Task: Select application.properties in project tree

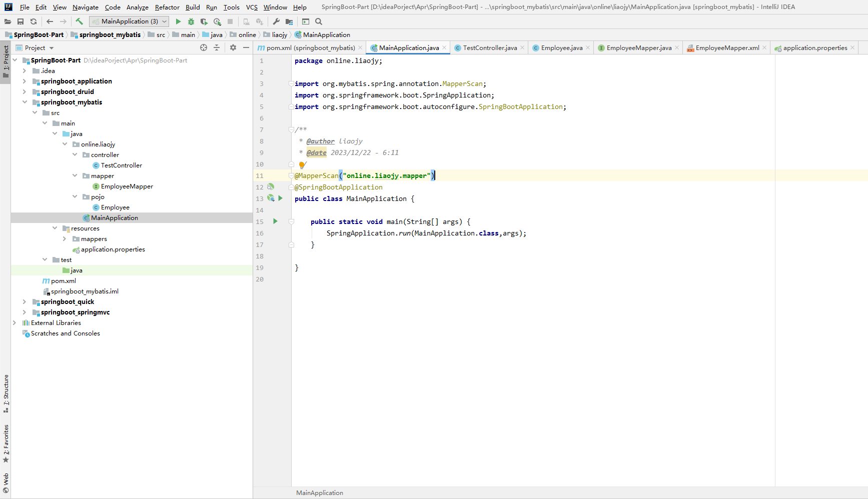Action: [113, 249]
